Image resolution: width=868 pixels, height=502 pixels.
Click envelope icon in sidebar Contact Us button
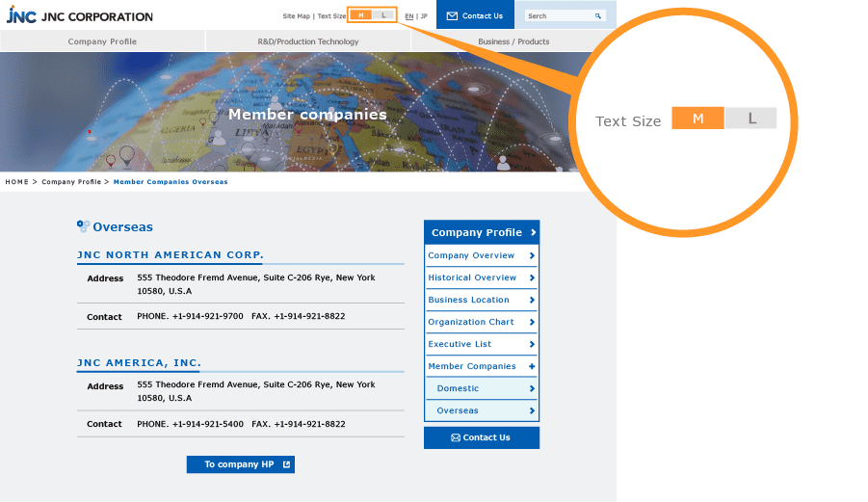(456, 437)
